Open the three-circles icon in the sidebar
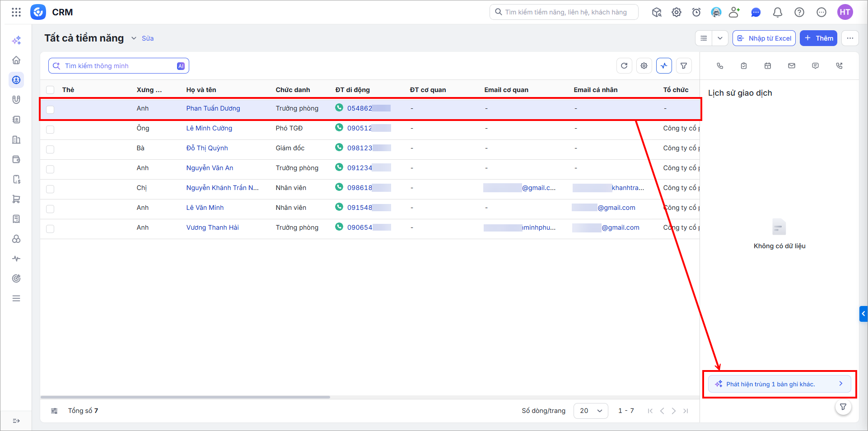Screen dimensions: 868x431 point(16,239)
